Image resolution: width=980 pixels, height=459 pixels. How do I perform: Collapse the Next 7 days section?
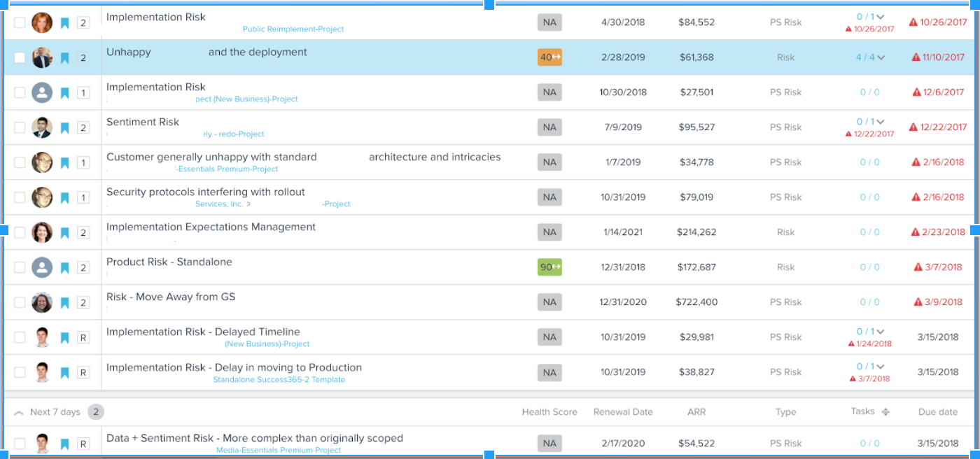click(19, 412)
